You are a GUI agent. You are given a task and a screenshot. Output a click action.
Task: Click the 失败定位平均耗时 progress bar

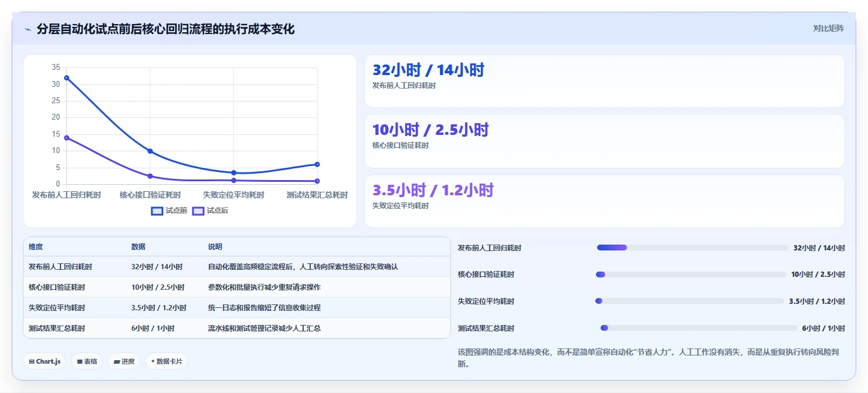[690, 301]
